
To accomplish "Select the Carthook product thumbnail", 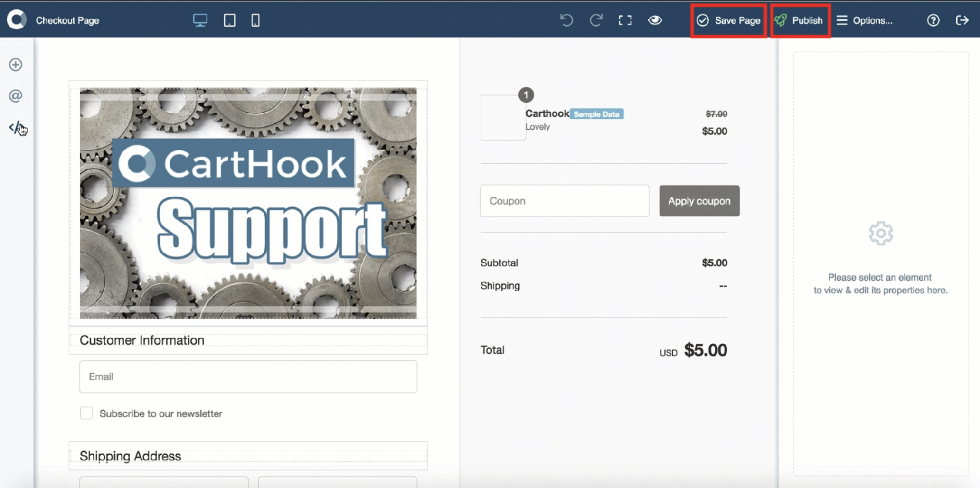I will (503, 117).
